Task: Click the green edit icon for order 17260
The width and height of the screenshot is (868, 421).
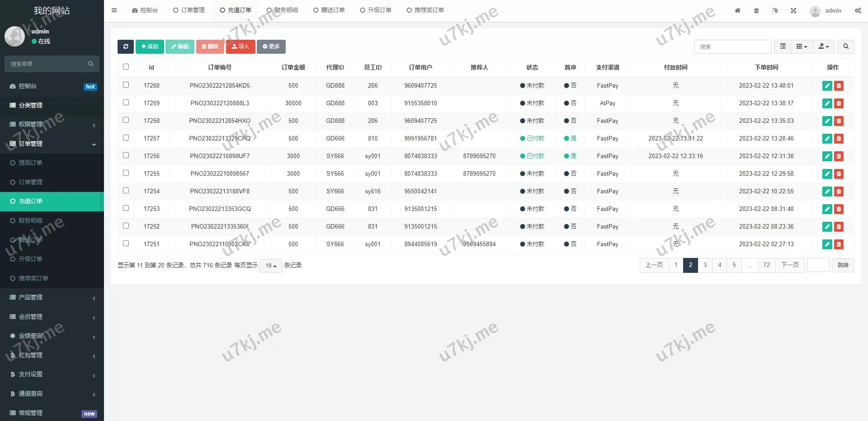Action: [x=827, y=86]
